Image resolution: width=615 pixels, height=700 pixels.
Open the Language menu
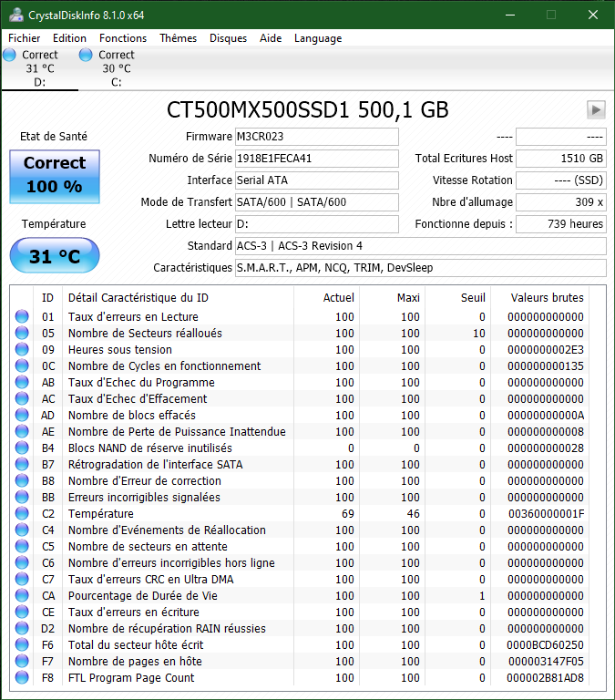pos(318,38)
